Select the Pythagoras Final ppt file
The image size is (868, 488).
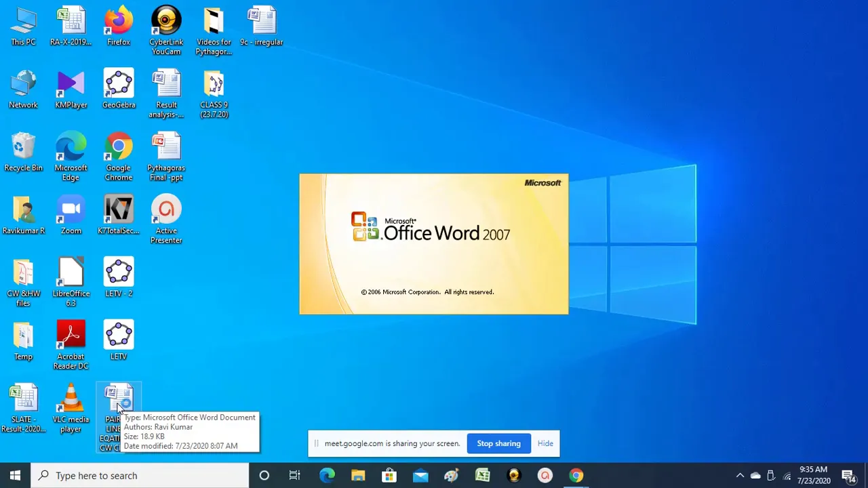click(166, 157)
